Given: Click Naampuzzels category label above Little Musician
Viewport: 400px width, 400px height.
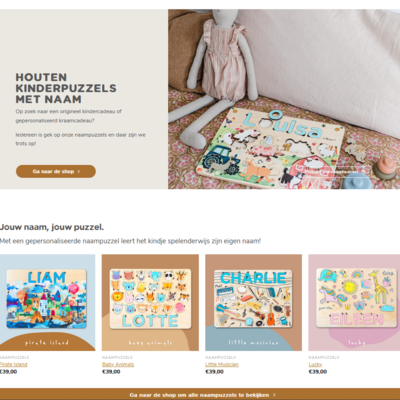Looking at the screenshot, I should coord(220,357).
